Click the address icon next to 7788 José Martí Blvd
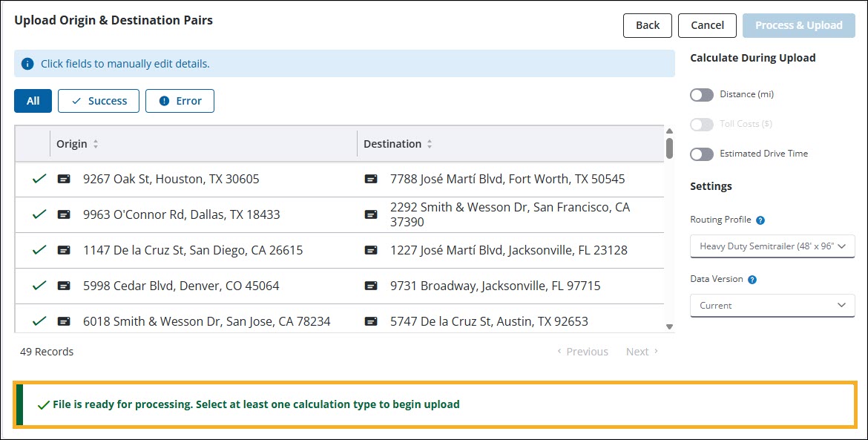This screenshot has height=440, width=868. point(371,179)
